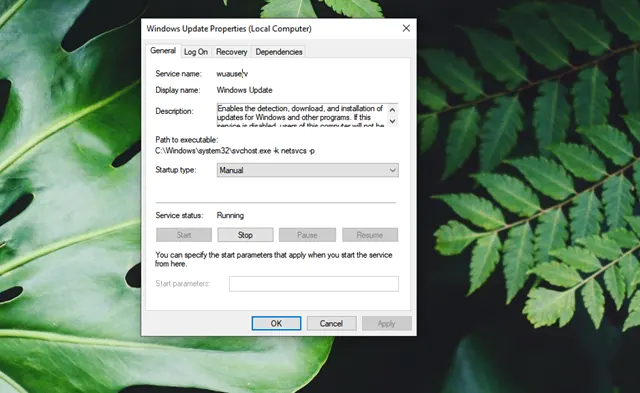Click the Service status label

[179, 215]
